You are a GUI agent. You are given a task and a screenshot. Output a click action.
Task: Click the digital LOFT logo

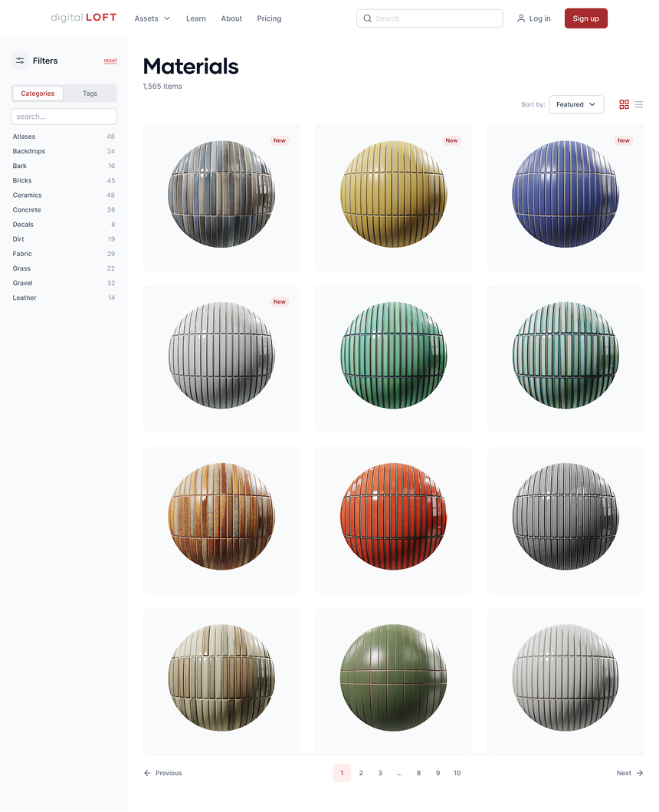(x=84, y=18)
